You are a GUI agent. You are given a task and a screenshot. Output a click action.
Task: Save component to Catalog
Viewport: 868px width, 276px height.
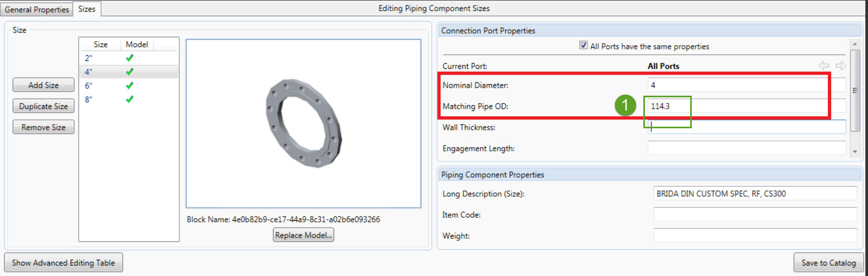pos(829,263)
